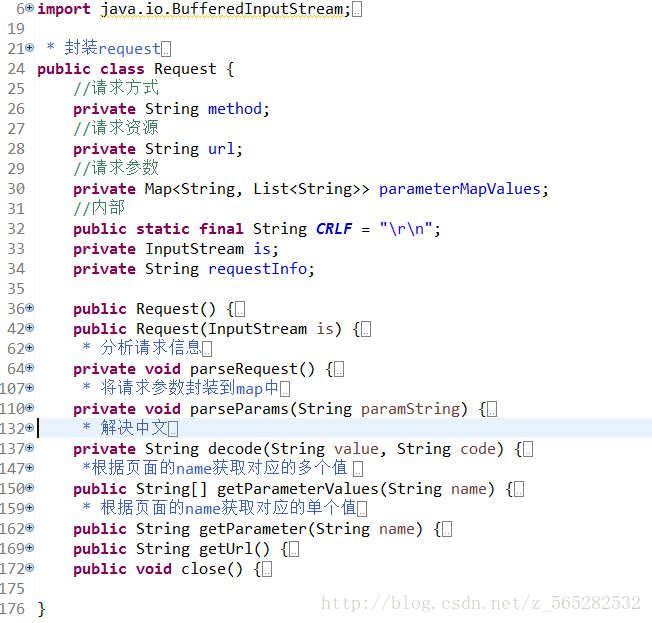
Task: Expand decode method fold at line 137
Action: [x=30, y=447]
